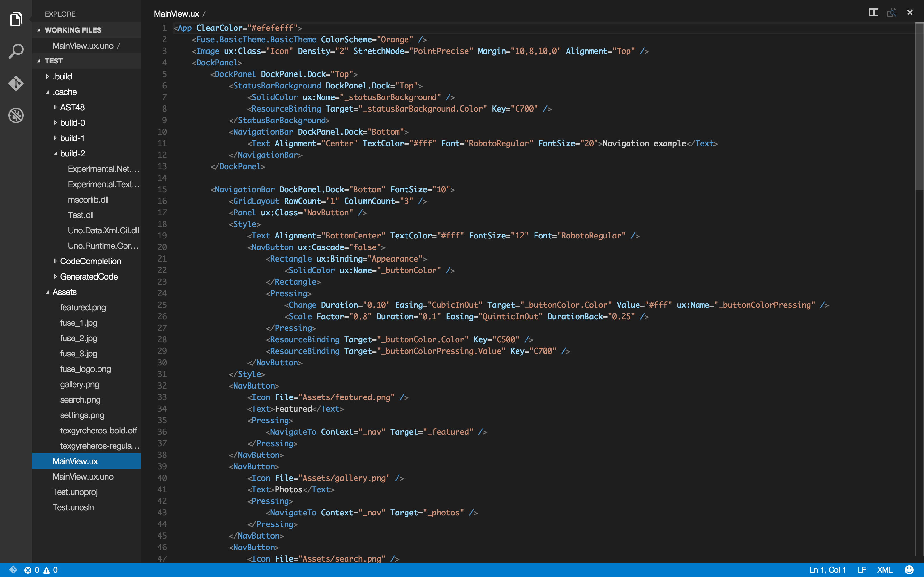Click the smiley feedback icon
The width and height of the screenshot is (924, 577).
tap(909, 570)
